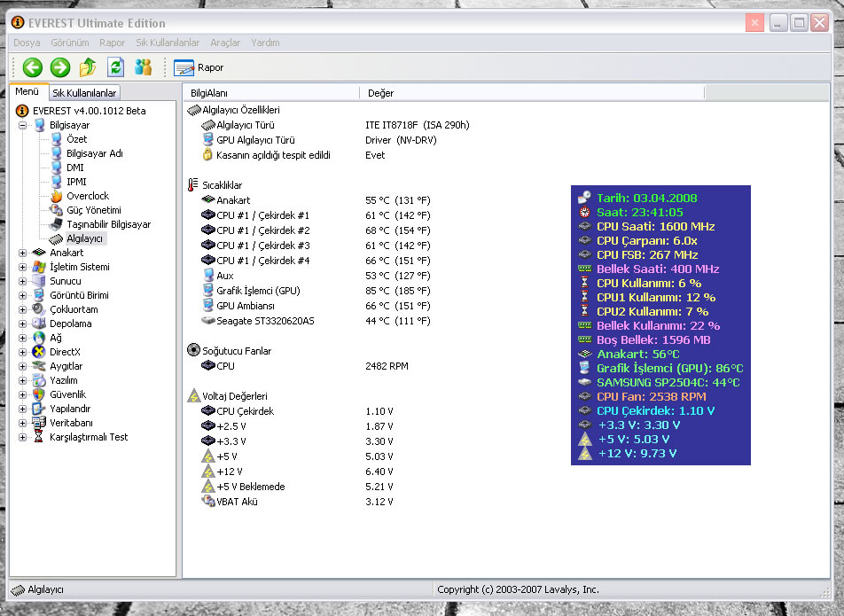Select Karşılaştırmalı Test in the tree

[x=88, y=437]
